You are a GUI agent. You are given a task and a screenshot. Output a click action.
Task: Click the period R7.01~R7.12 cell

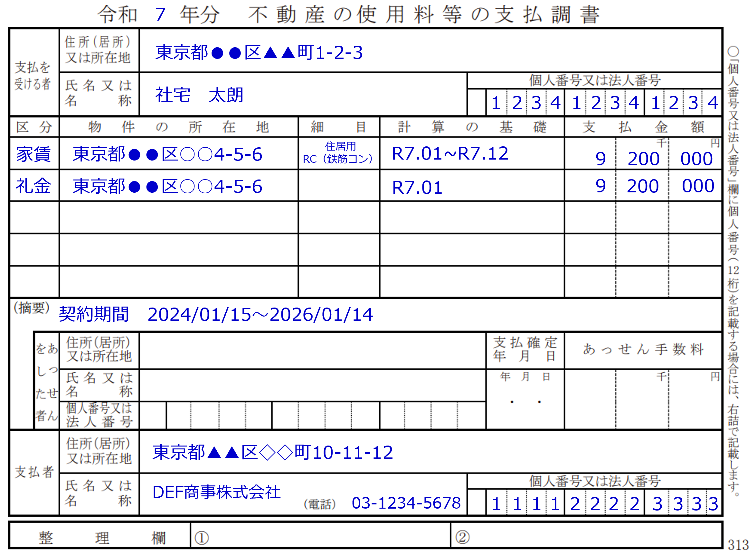[450, 154]
